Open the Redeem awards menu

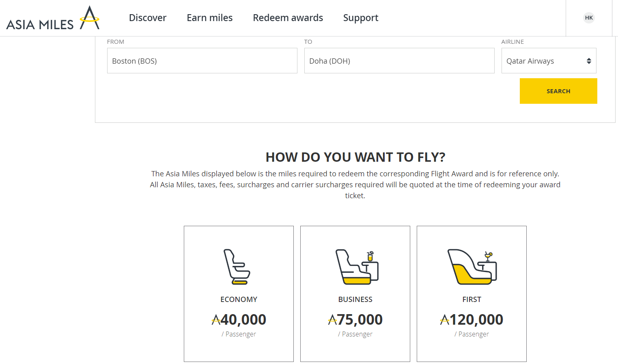288,18
